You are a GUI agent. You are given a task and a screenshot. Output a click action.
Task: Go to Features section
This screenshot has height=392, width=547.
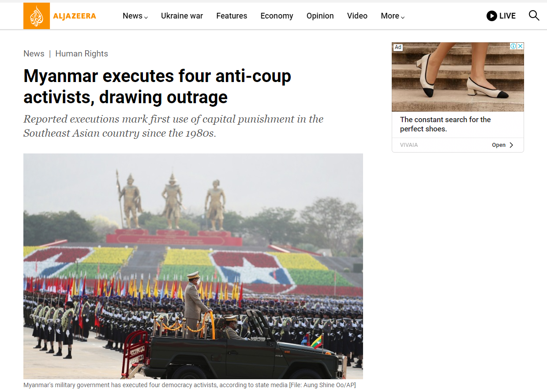pos(232,16)
